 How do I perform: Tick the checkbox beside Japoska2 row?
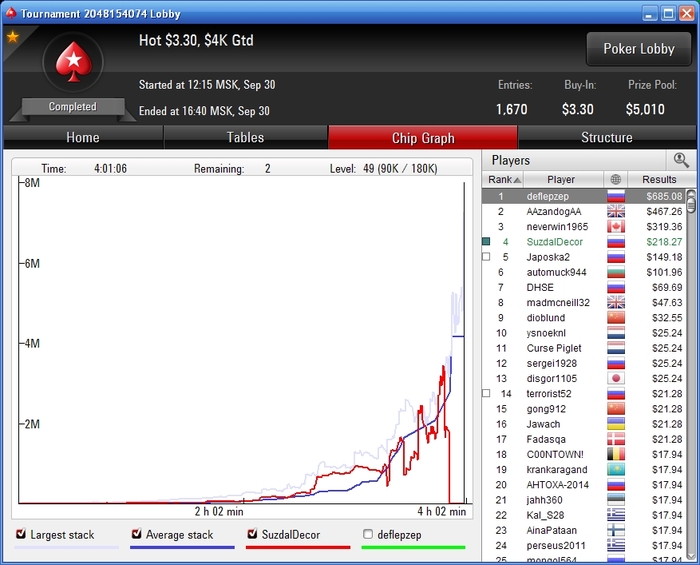click(486, 257)
